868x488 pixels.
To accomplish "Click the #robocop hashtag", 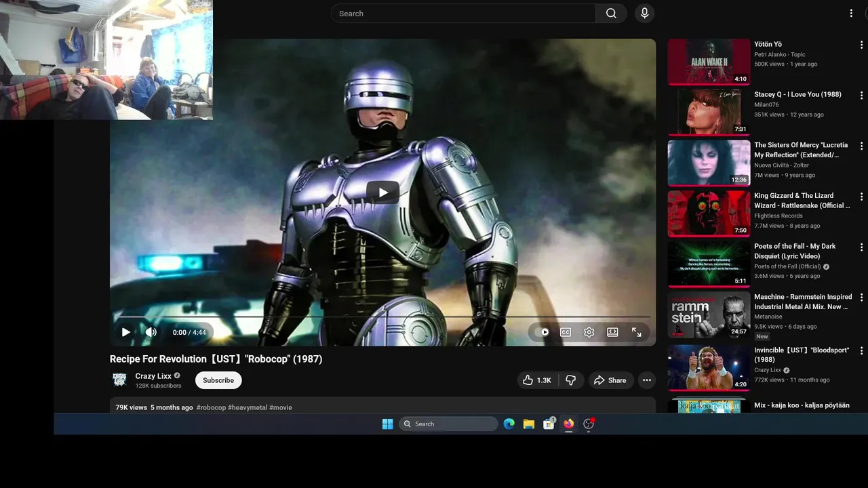I will pos(211,407).
